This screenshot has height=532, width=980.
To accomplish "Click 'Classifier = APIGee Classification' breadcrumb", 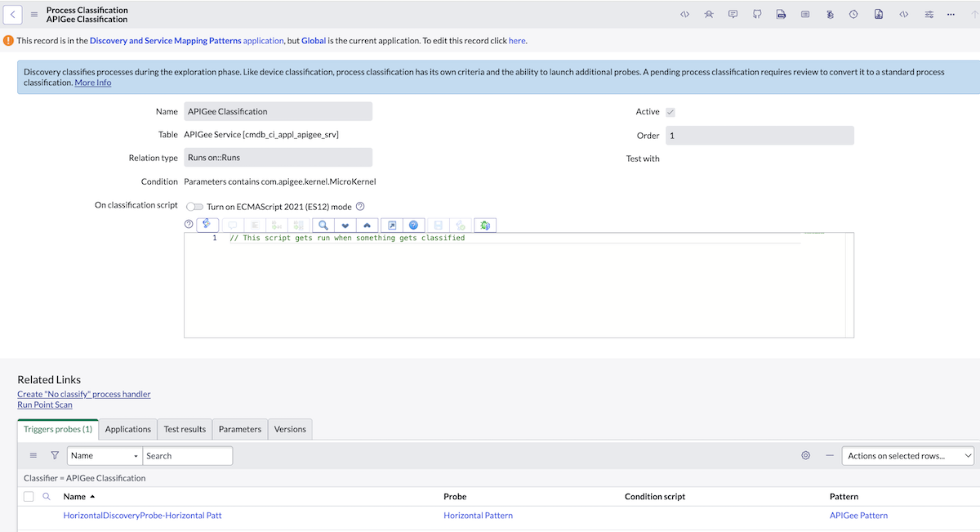I will point(85,478).
